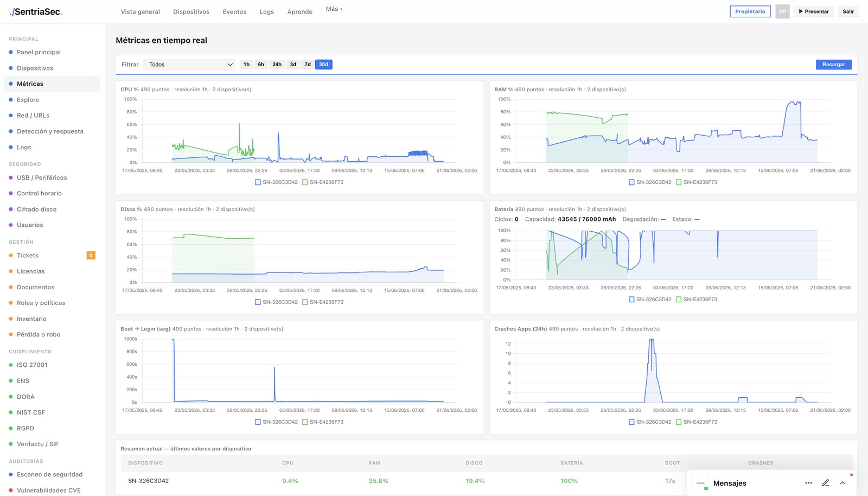This screenshot has height=496, width=868.
Task: Click the Recargar button
Action: click(833, 65)
